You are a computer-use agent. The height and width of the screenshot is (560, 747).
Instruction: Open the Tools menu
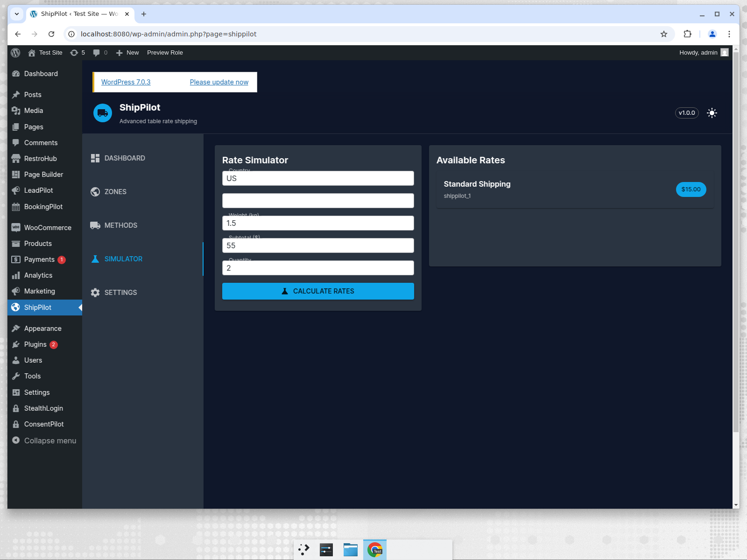pyautogui.click(x=45, y=376)
